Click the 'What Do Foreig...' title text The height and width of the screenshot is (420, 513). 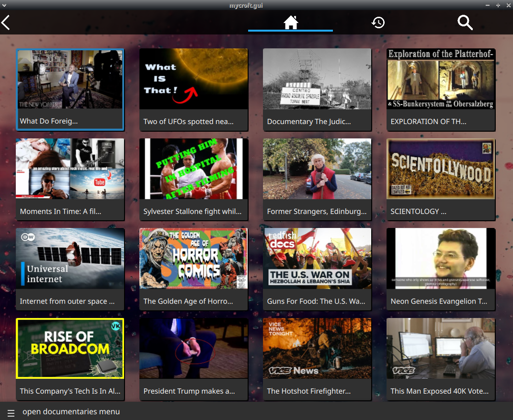49,121
